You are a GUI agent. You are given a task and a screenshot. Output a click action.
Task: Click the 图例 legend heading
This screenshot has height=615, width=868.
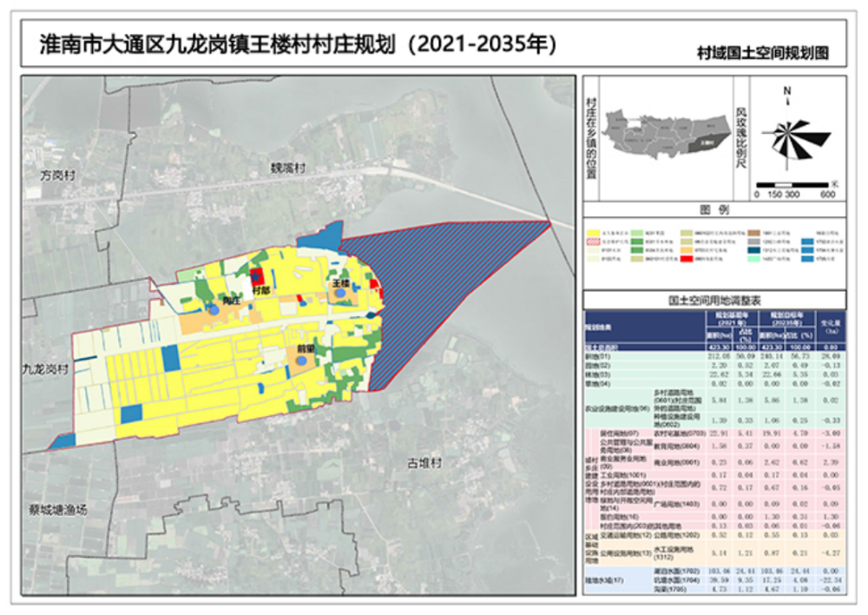[x=713, y=211]
